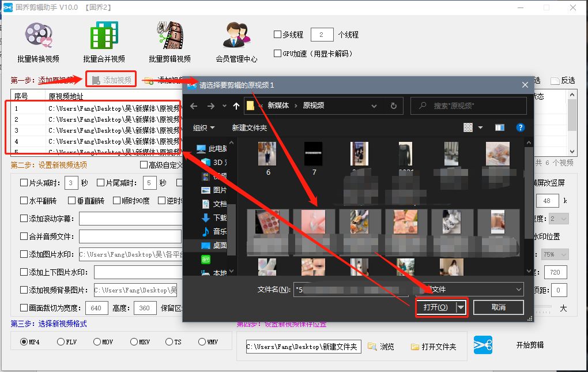This screenshot has width=588, height=372.
Task: Open the recent locations dropdown arrow
Action: (225, 106)
